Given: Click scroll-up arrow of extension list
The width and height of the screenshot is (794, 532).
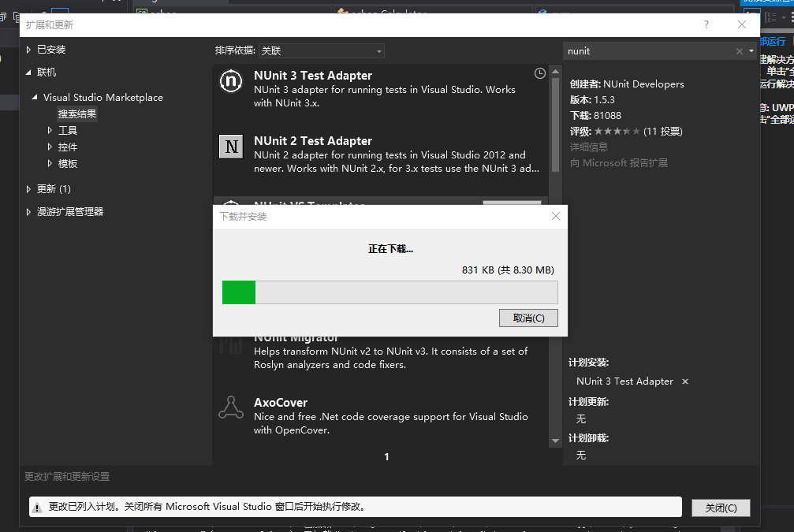Looking at the screenshot, I should point(555,72).
